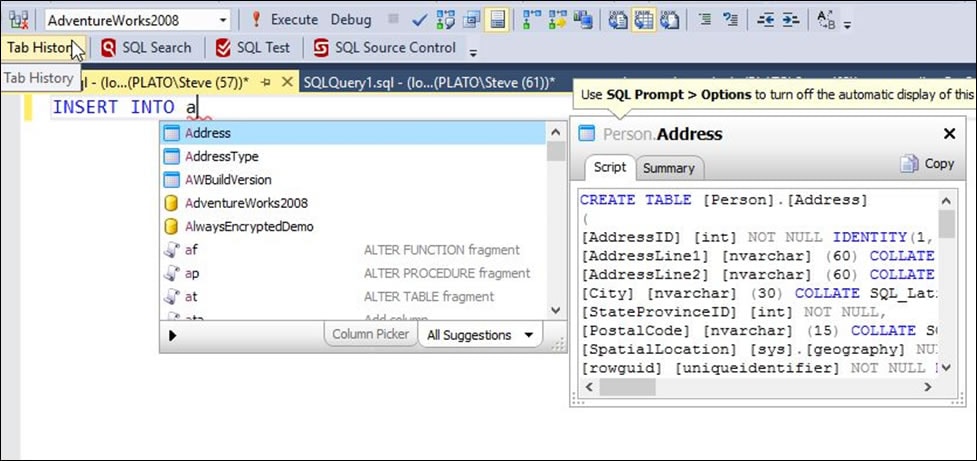This screenshot has height=461, width=977.
Task: Select AlwaysEncryptedDemo database suggestion
Action: pyautogui.click(x=249, y=227)
